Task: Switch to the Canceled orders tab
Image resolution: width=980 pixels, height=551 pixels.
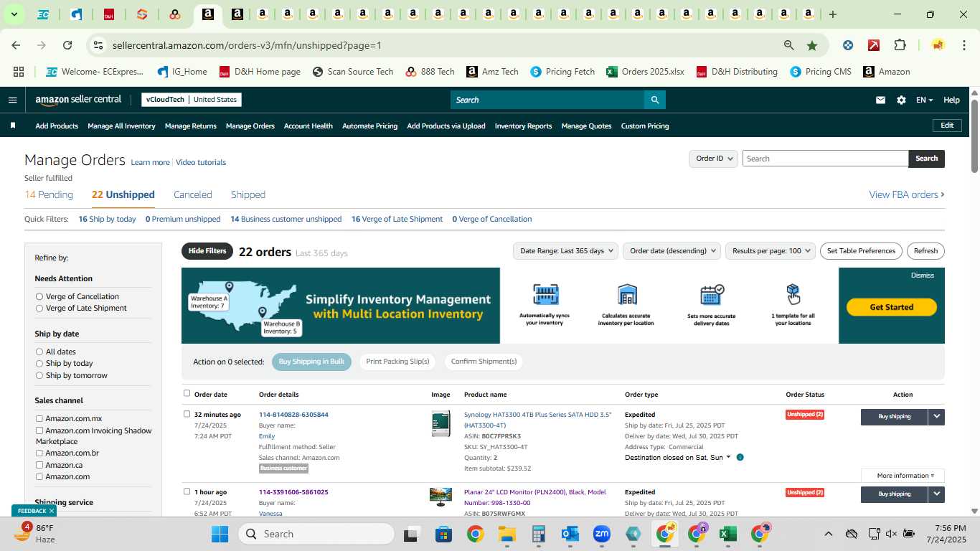Action: 193,194
